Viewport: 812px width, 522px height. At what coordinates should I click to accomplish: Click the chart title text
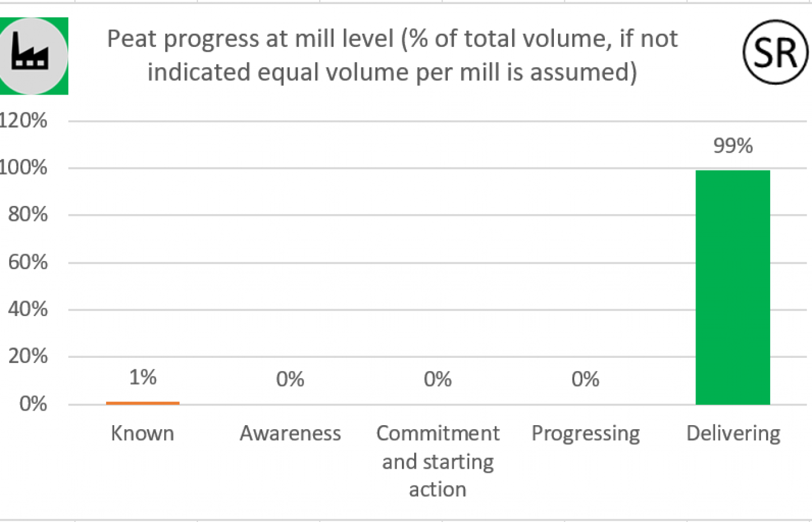392,56
